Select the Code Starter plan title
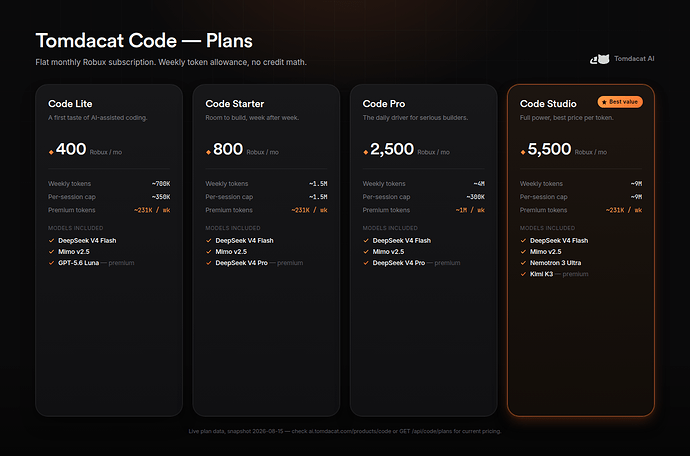This screenshot has height=456, width=690. pos(235,104)
